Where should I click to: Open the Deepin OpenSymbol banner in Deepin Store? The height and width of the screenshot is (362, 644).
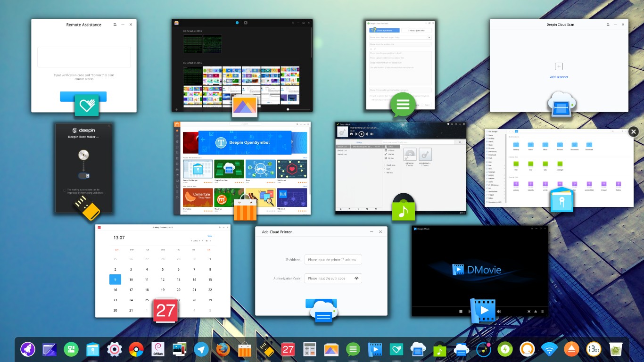pos(246,142)
